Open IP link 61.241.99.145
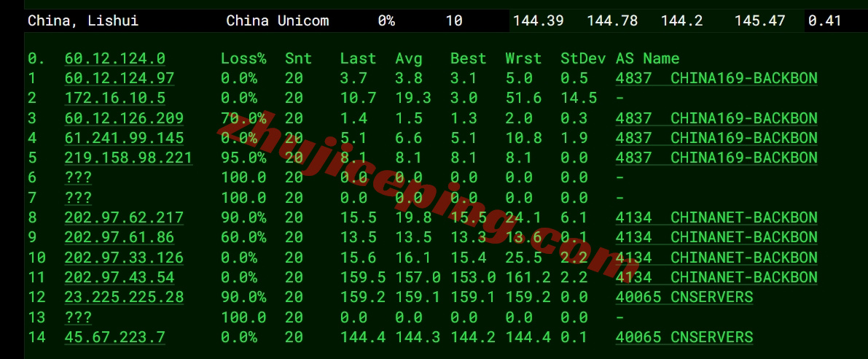Viewport: 868px width, 359px height. (x=124, y=138)
